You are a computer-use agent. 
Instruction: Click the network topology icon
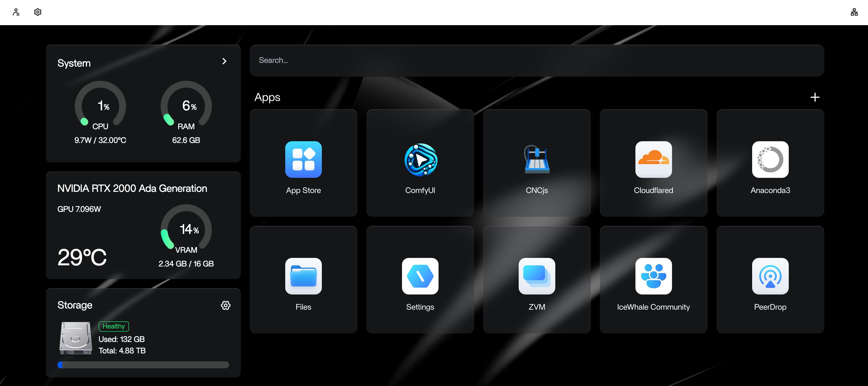(x=854, y=12)
